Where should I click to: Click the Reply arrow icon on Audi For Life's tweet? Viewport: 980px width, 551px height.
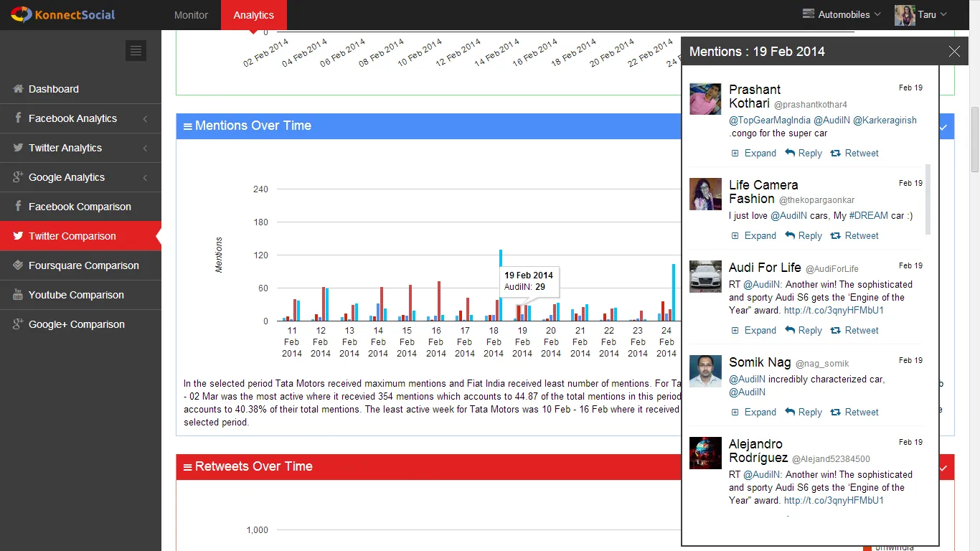pos(790,330)
